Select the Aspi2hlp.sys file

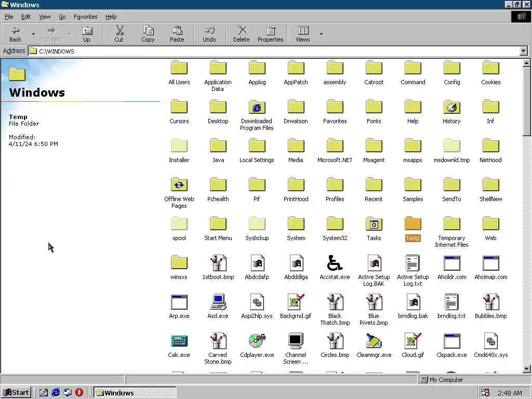(257, 307)
